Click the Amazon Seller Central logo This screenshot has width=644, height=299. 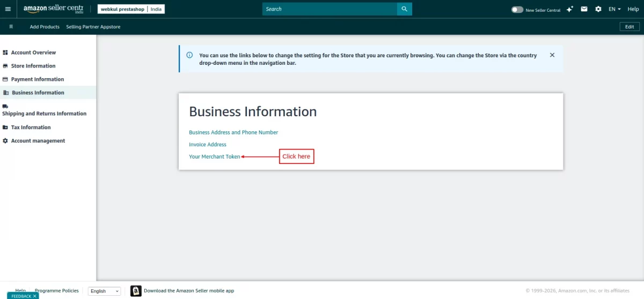[x=53, y=9]
